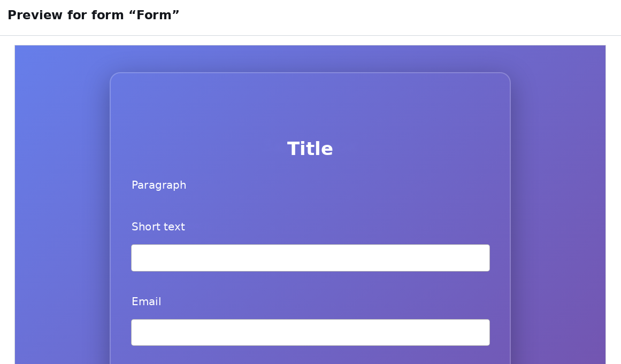Click into the Short text input field
The width and height of the screenshot is (621, 364).
click(310, 258)
